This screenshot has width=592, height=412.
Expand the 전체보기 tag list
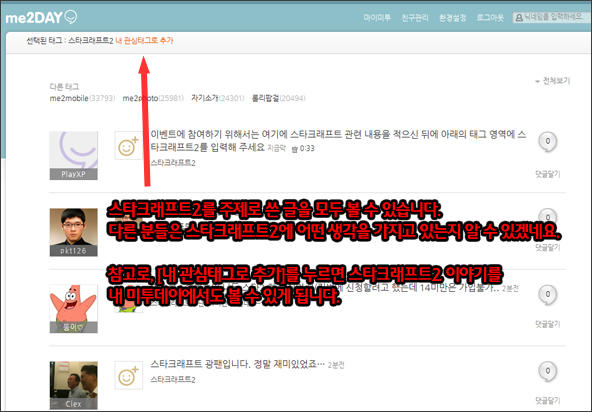tap(553, 81)
